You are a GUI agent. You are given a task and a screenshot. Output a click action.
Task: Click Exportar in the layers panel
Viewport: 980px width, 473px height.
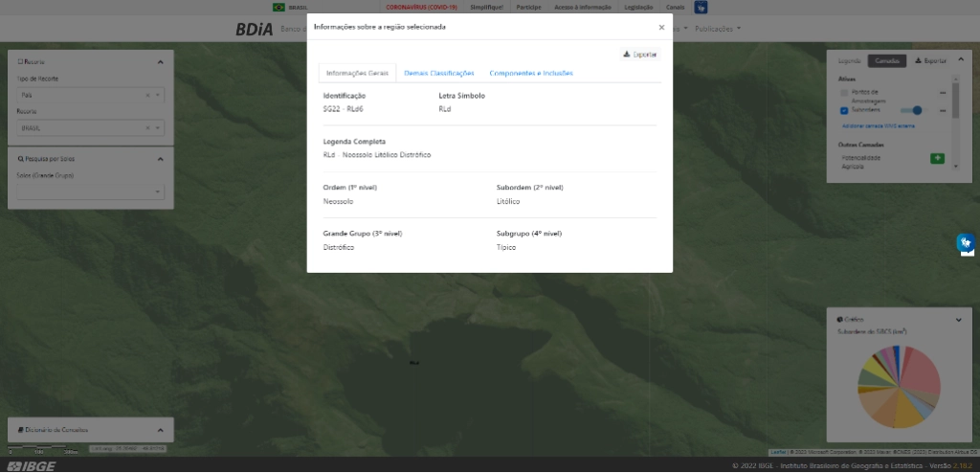click(930, 60)
